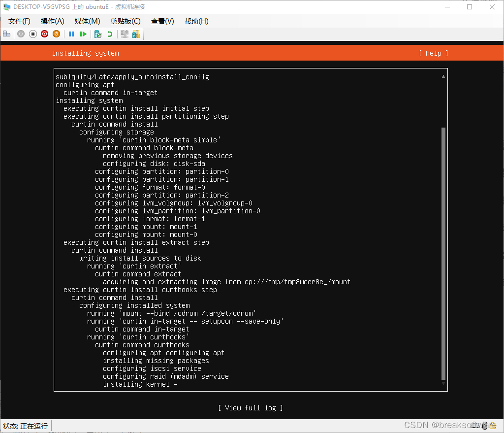Click the log scroll-up arrow
Image resolution: width=504 pixels, height=433 pixels.
(x=443, y=76)
